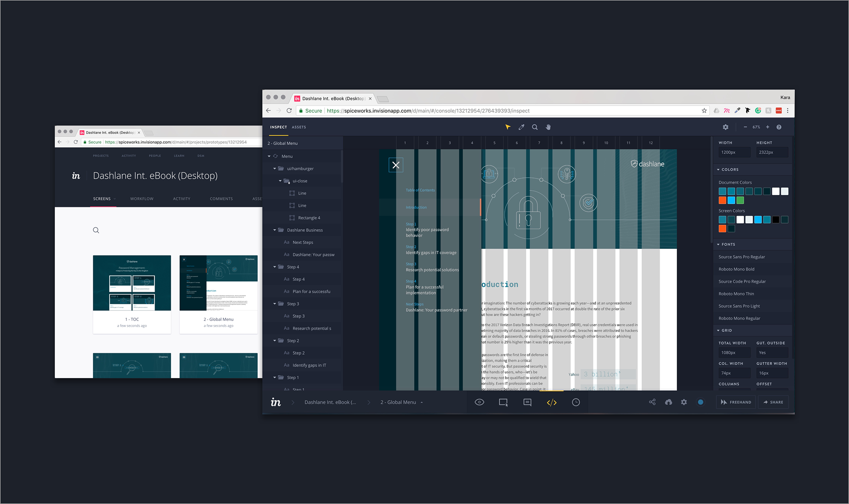Image resolution: width=849 pixels, height=504 pixels.
Task: Open ACTIVITY tab in back window
Action: click(182, 199)
